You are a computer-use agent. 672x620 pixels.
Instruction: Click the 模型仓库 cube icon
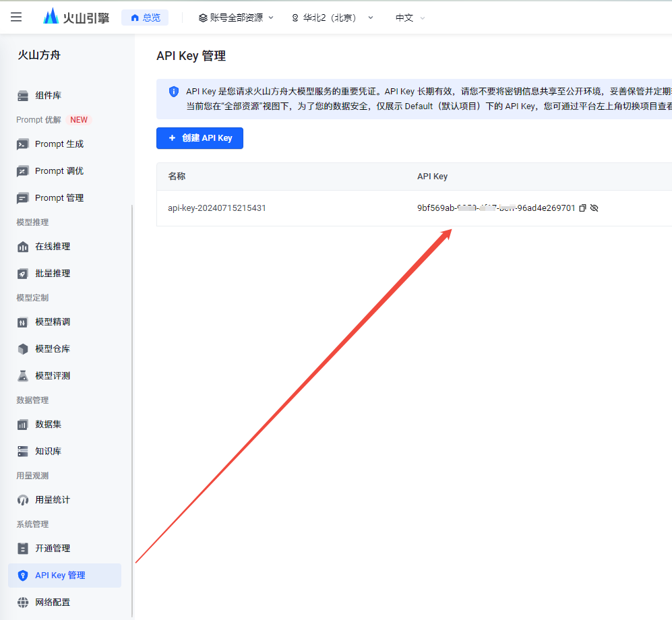point(23,349)
